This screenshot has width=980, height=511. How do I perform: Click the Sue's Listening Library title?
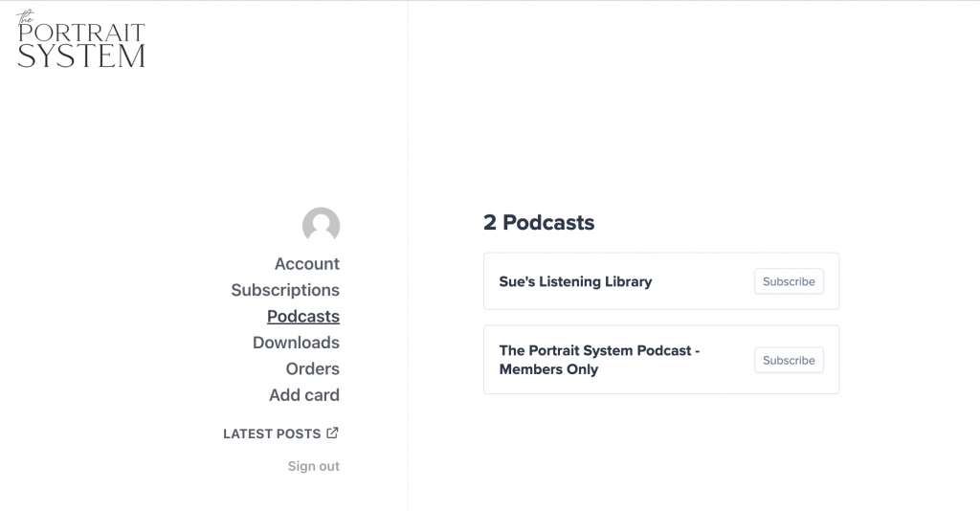coord(575,281)
